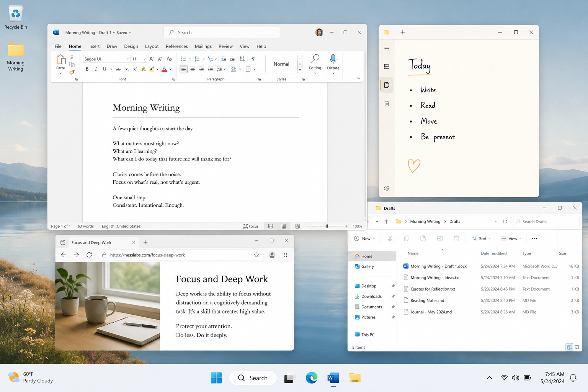This screenshot has height=392, width=588.
Task: Justify paragraph text in Word
Action: 210,69
